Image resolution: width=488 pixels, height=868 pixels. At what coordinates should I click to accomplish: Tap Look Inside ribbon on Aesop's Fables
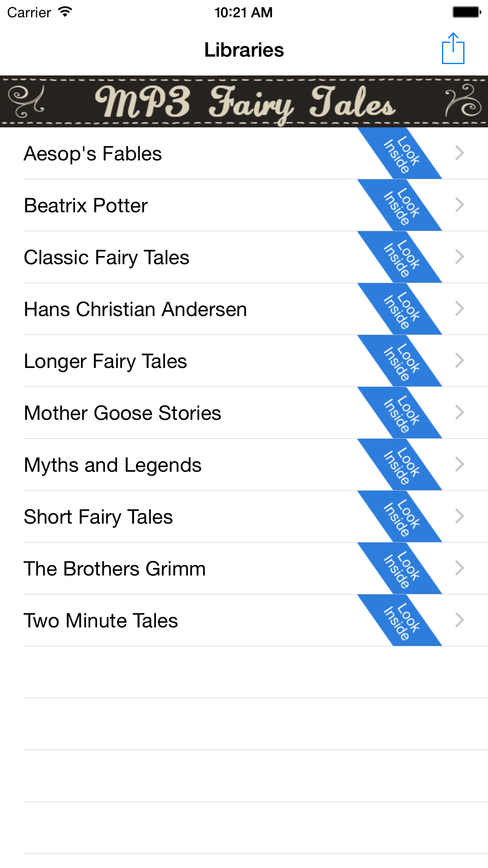(x=400, y=154)
